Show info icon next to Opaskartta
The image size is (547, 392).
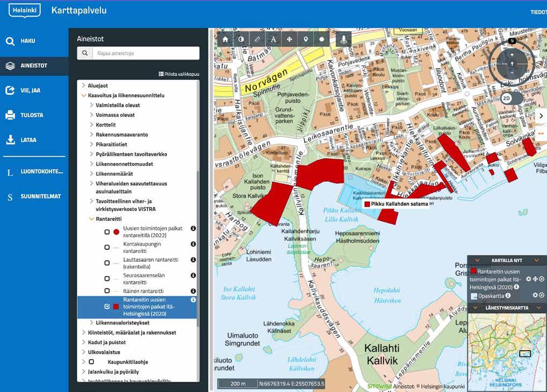tap(508, 295)
